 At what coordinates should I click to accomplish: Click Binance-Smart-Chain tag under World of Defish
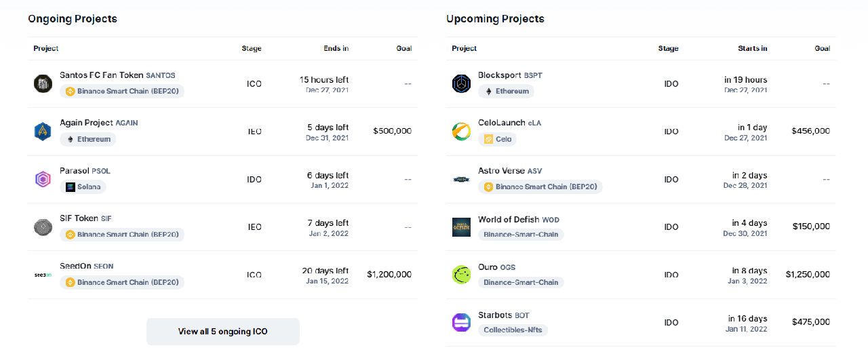click(521, 235)
